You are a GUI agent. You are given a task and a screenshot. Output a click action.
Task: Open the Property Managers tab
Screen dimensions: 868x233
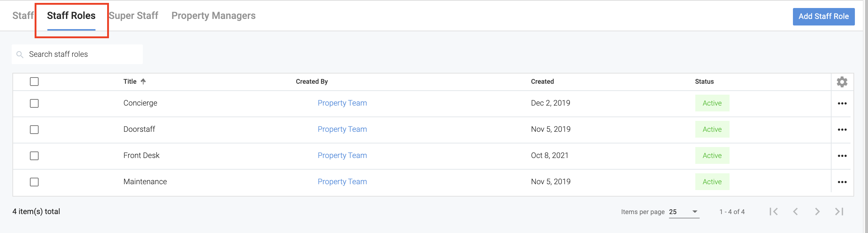click(214, 16)
